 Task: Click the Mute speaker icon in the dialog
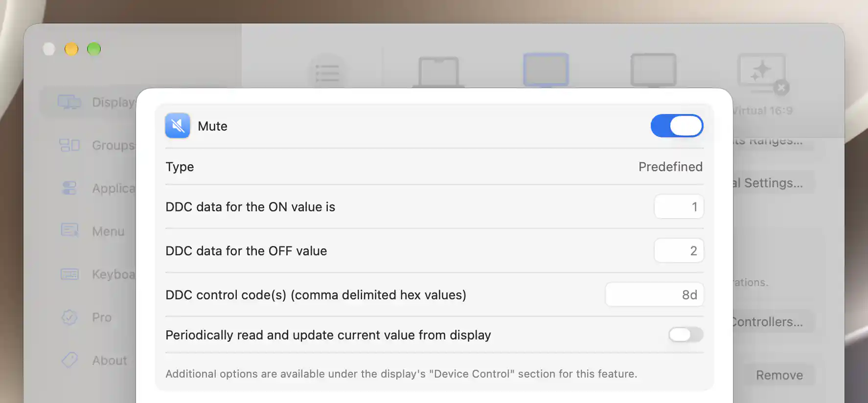pyautogui.click(x=178, y=126)
